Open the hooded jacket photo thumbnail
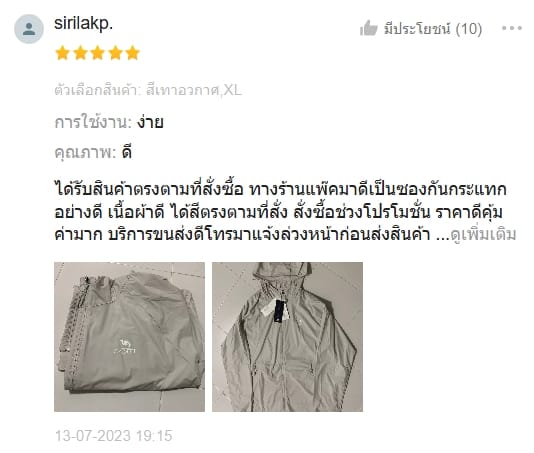534x453 pixels. point(287,337)
